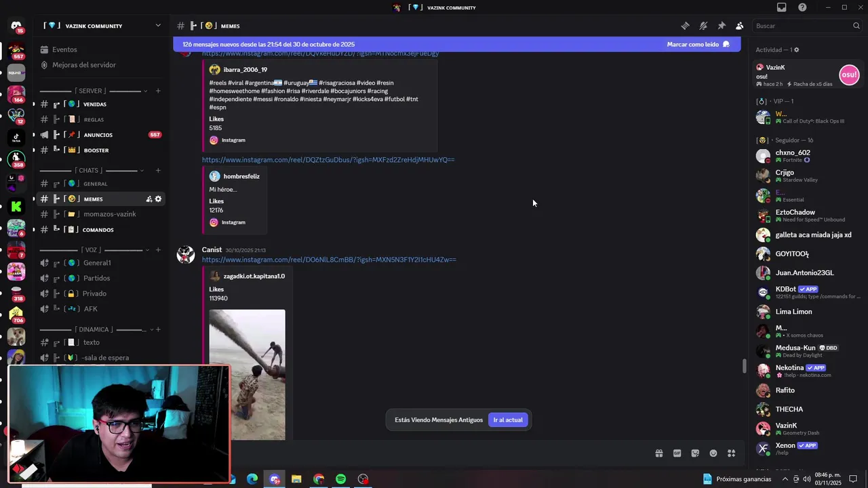Image resolution: width=868 pixels, height=488 pixels.
Task: Click the ibarra_2006_19 embed author
Action: [x=245, y=70]
